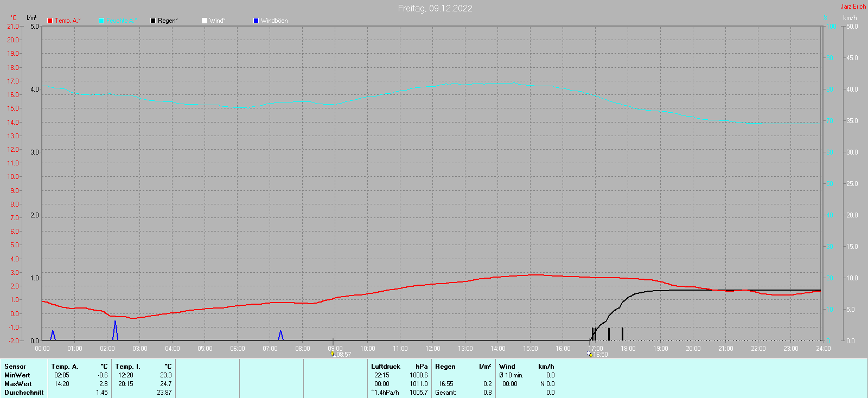Image resolution: width=868 pixels, height=398 pixels.
Task: Click the minimum outside temperature -0.6
Action: coord(103,375)
